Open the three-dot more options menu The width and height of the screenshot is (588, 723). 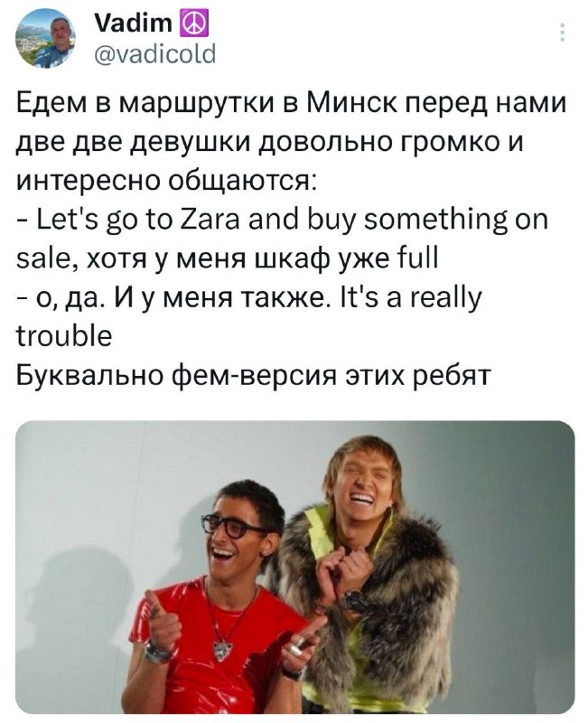click(x=562, y=33)
